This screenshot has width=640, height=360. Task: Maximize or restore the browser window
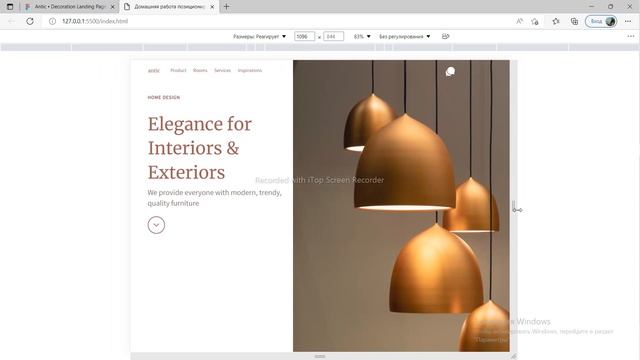(611, 7)
